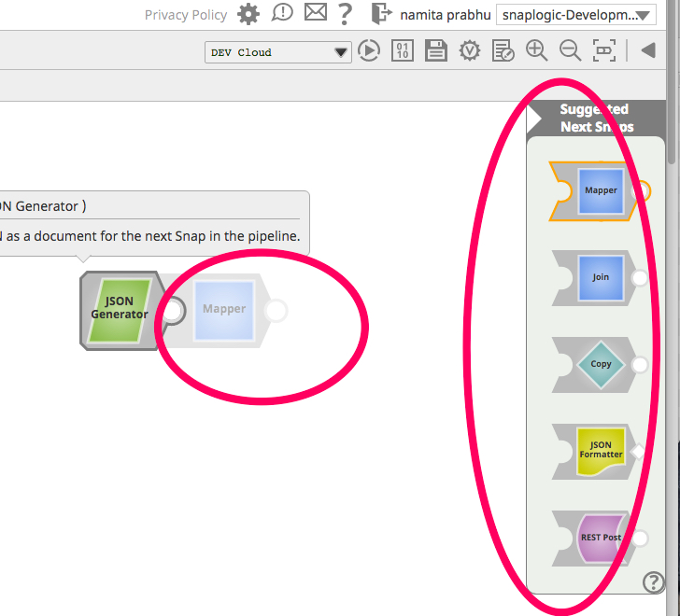Open the notifications speech bubble icon
The height and width of the screenshot is (616, 680).
point(282,13)
